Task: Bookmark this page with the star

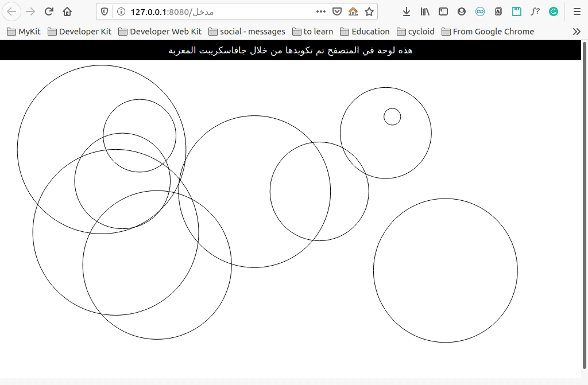Action: (369, 11)
